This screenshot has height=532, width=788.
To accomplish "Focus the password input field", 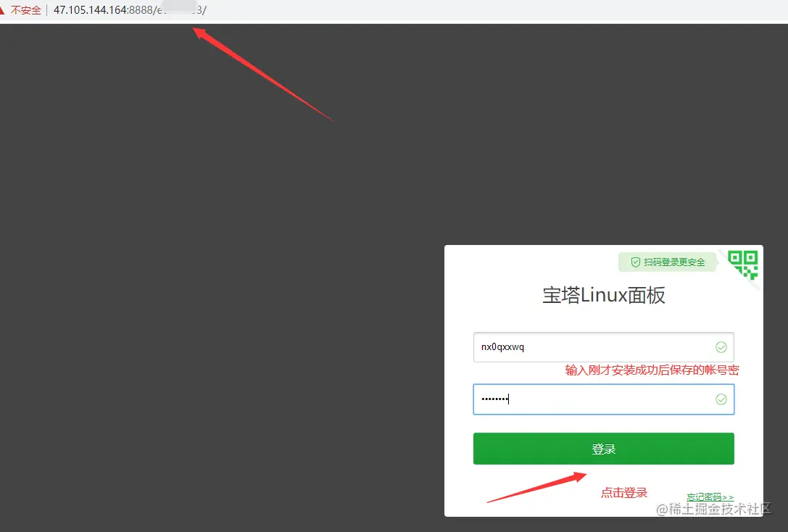I will pyautogui.click(x=604, y=399).
